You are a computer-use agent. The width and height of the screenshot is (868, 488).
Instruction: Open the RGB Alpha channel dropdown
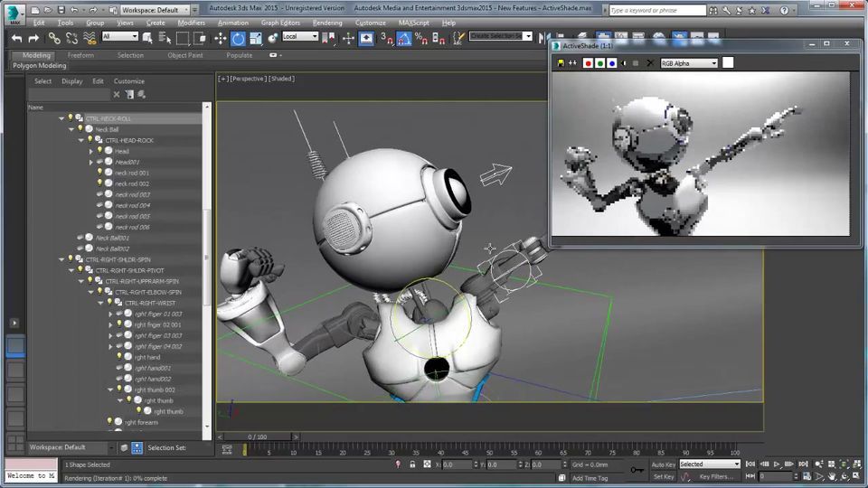689,63
